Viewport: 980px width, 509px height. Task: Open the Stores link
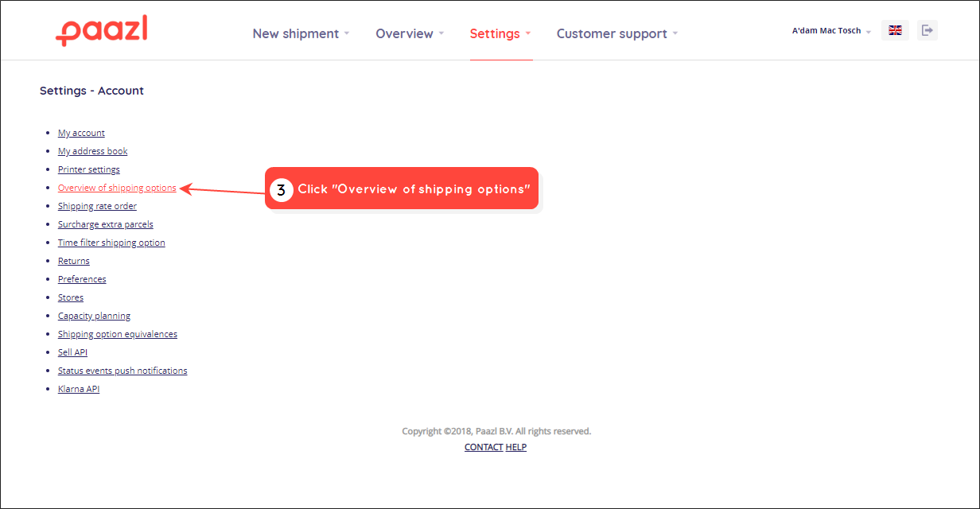click(x=71, y=297)
